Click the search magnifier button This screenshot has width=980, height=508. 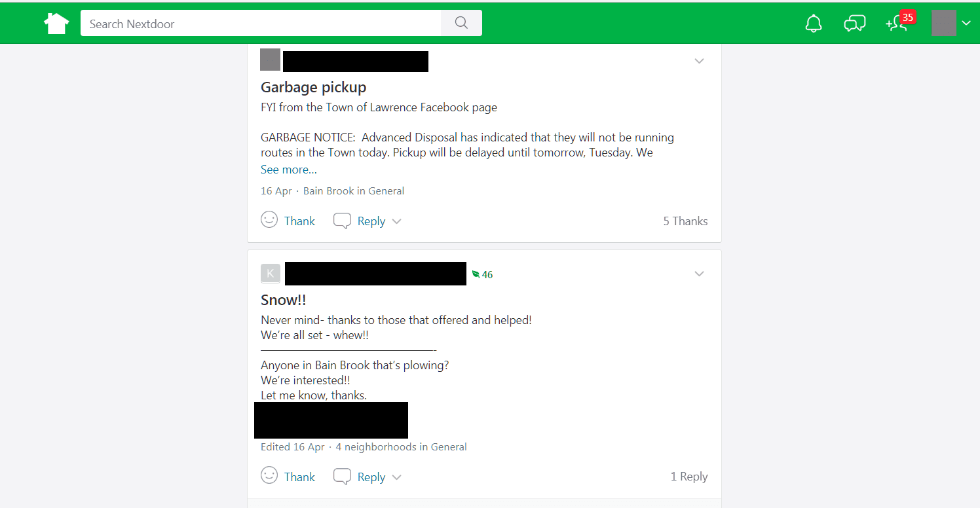tap(461, 24)
